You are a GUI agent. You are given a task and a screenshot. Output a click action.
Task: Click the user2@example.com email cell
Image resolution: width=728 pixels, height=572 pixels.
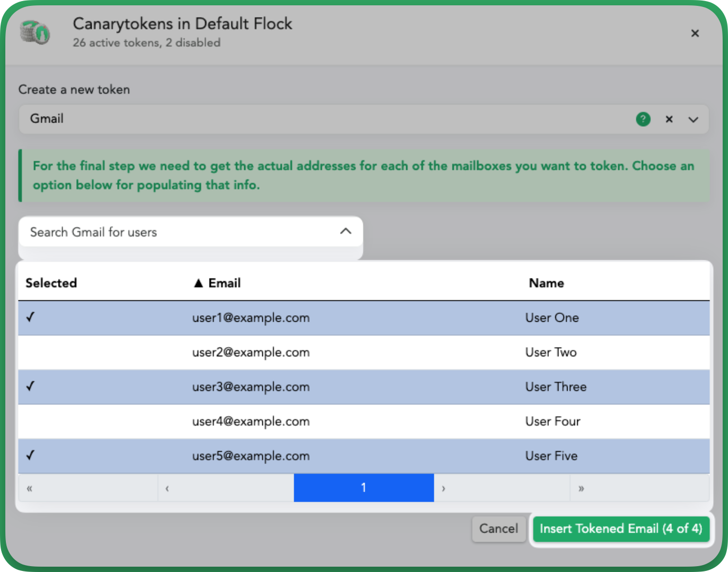point(251,353)
